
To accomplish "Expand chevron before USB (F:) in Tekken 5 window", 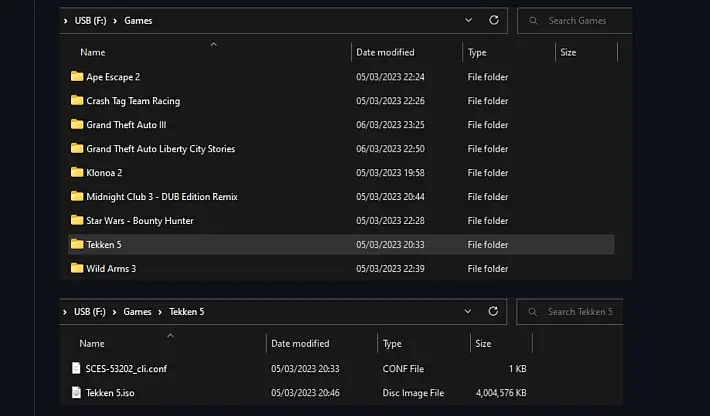I will (65, 312).
